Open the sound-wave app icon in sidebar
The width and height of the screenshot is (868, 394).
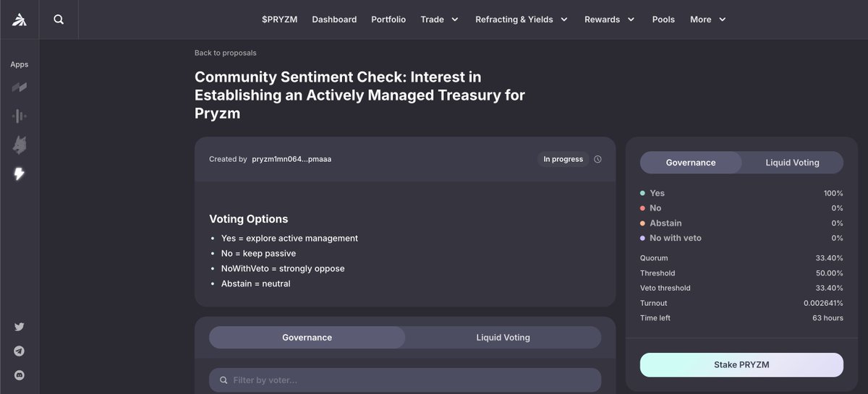click(20, 116)
